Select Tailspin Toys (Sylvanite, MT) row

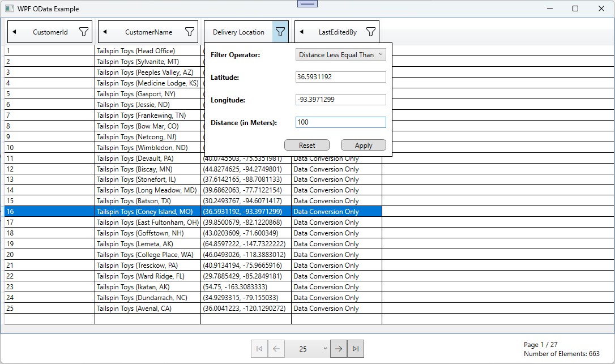tap(138, 62)
